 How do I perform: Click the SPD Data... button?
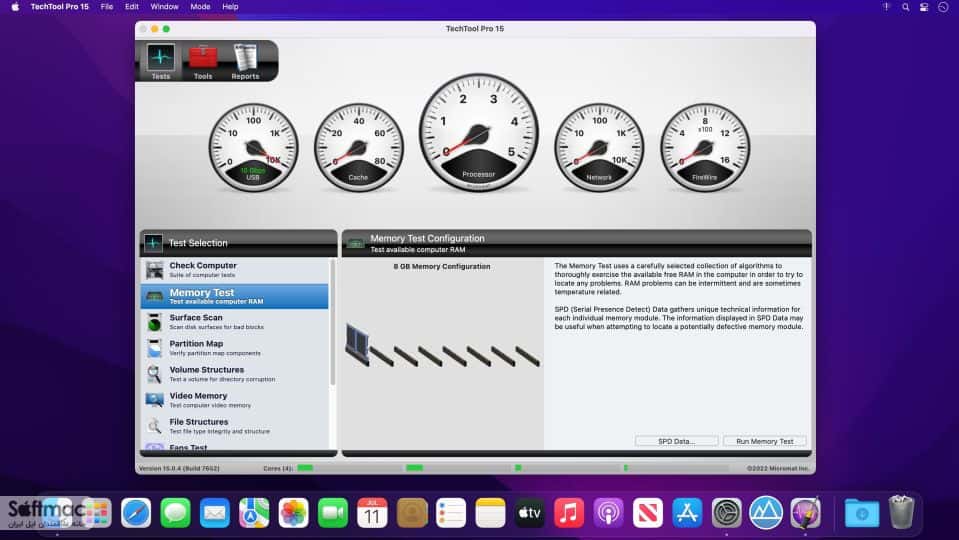pos(676,441)
